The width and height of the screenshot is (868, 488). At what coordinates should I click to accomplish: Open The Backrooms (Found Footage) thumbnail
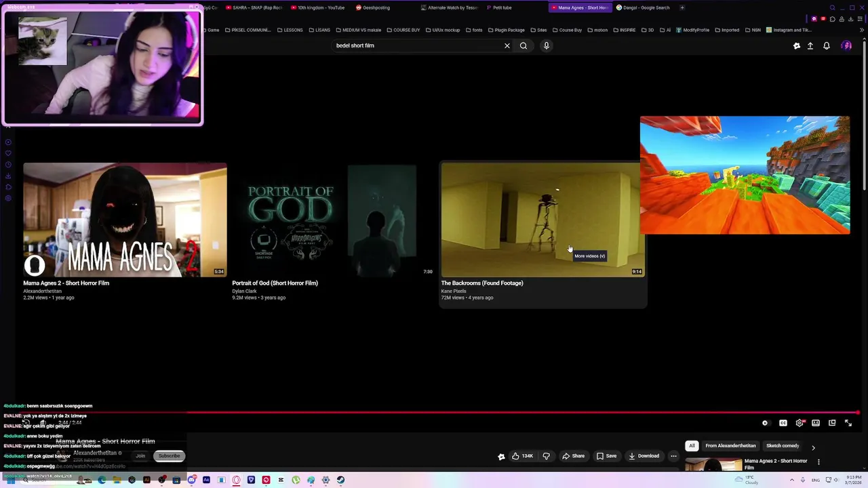(542, 220)
